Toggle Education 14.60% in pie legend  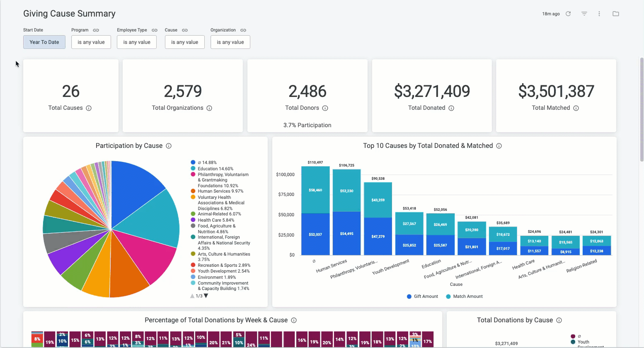click(212, 169)
